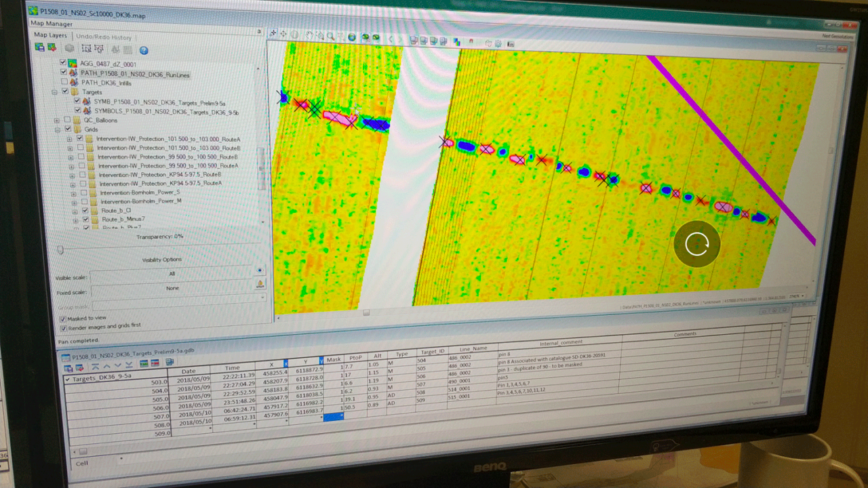Select Intervention-Bornholm_Power_S in layer tree

pos(140,192)
